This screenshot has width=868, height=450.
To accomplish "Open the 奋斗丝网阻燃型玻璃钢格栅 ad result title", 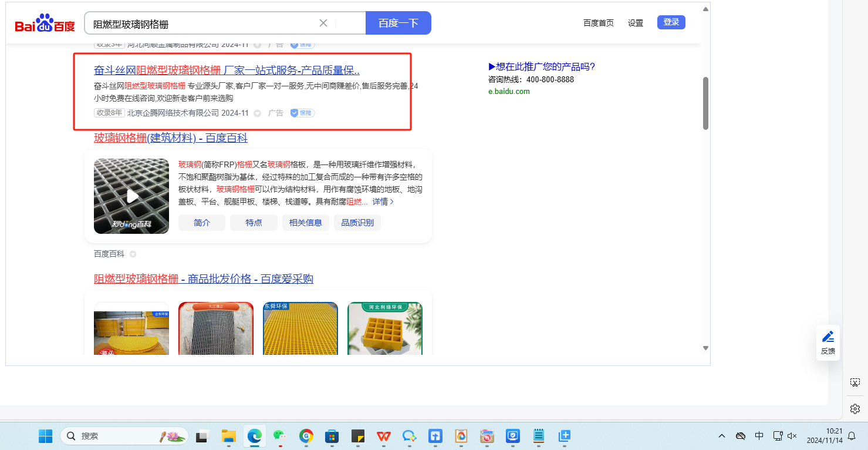I will (227, 70).
